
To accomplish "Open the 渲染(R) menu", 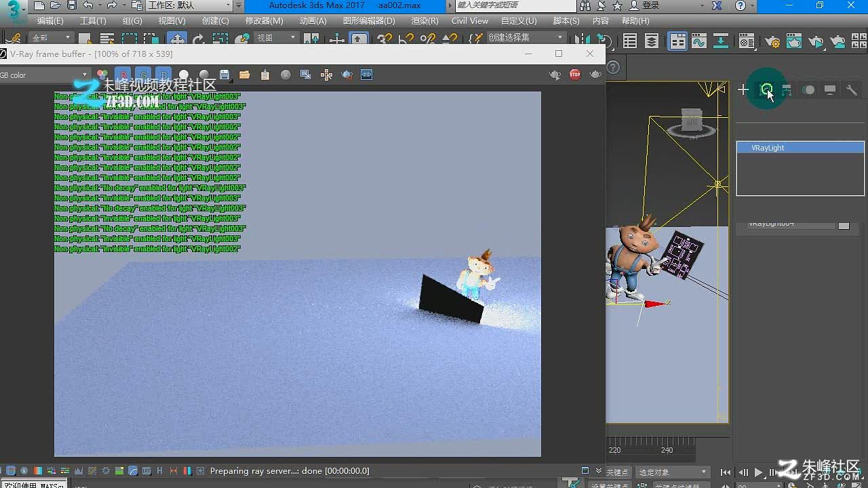I will 425,21.
